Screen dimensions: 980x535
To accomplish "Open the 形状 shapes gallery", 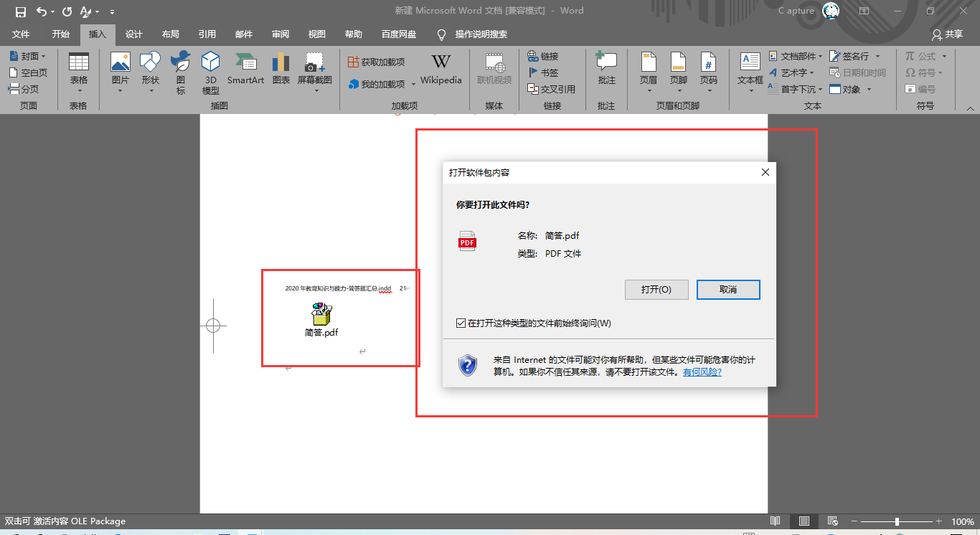I will point(151,73).
